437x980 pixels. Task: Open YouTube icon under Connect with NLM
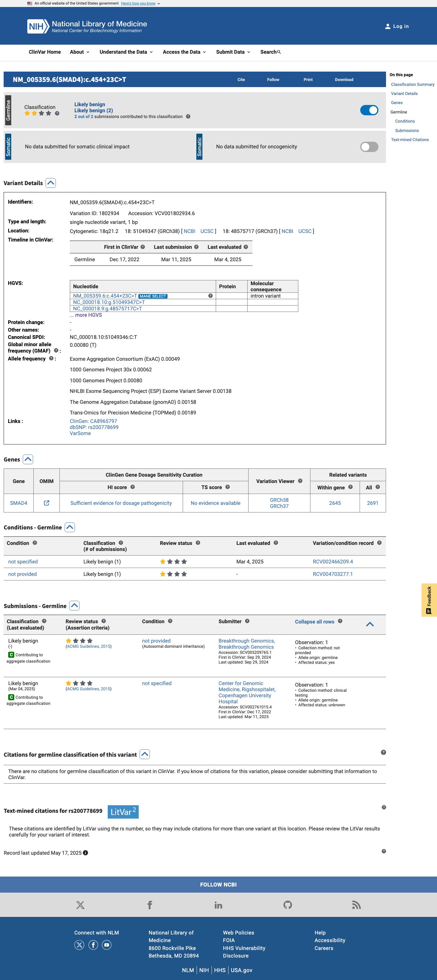pos(107,945)
